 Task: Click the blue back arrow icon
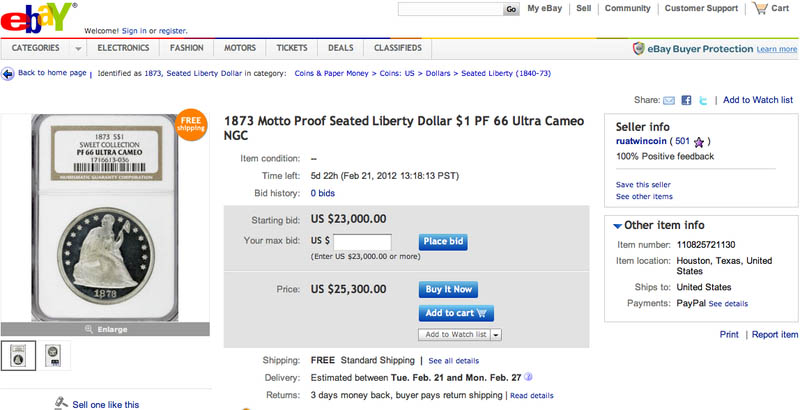click(x=8, y=74)
